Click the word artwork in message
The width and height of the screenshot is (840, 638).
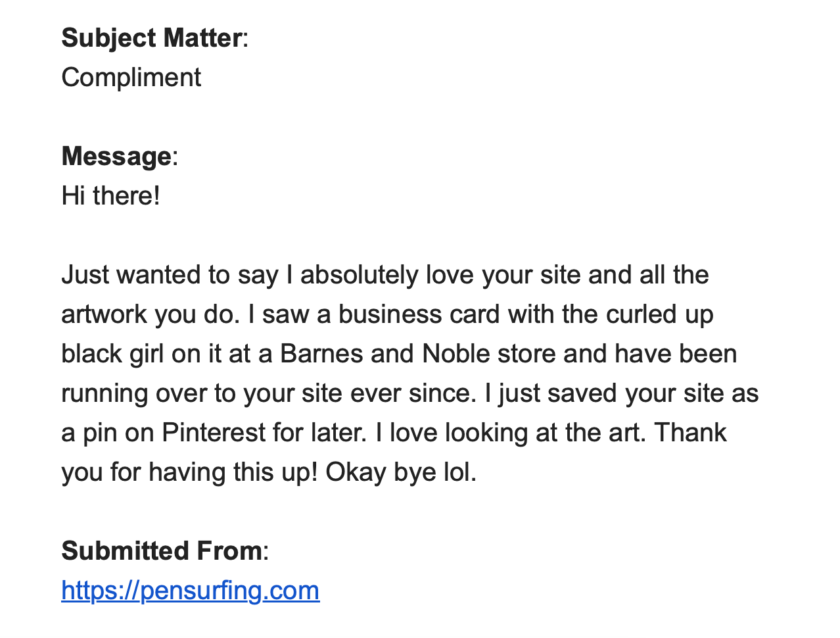[105, 314]
